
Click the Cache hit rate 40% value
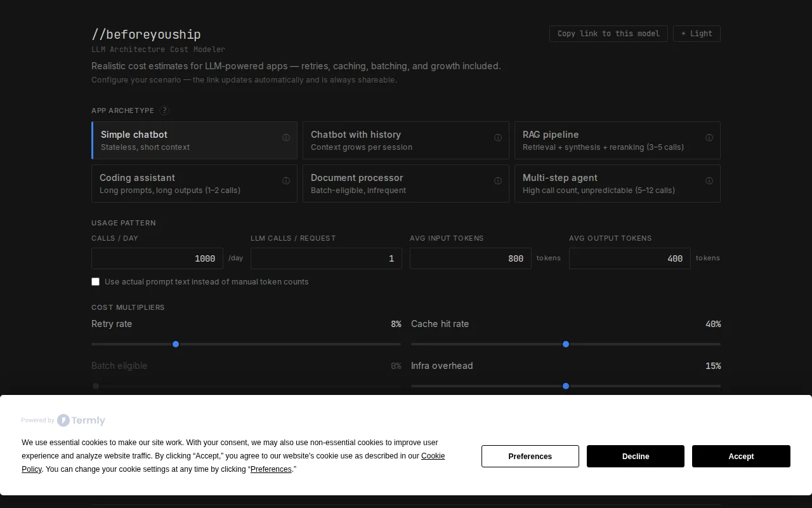point(713,324)
